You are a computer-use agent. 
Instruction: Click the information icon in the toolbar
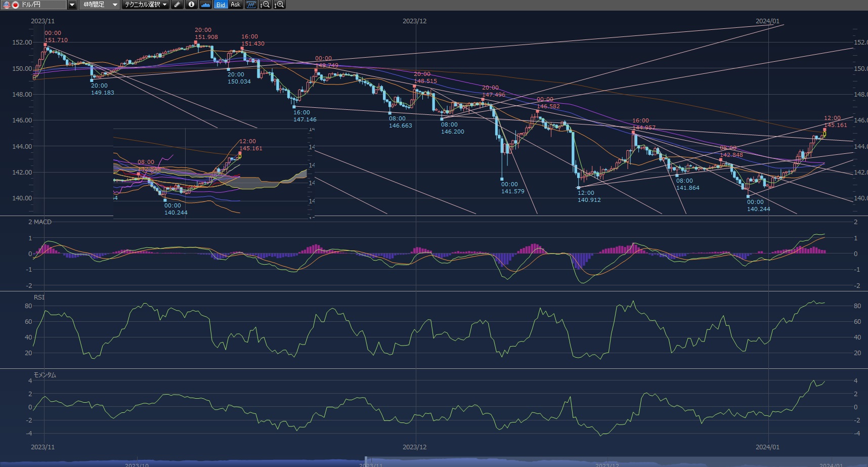click(x=191, y=5)
